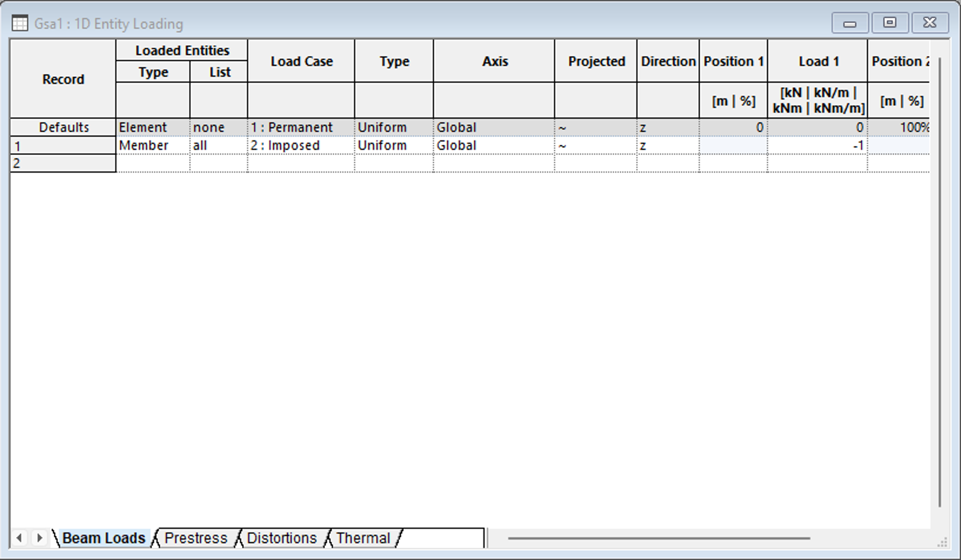Select record row 1 header
The width and height of the screenshot is (961, 560).
pyautogui.click(x=63, y=146)
